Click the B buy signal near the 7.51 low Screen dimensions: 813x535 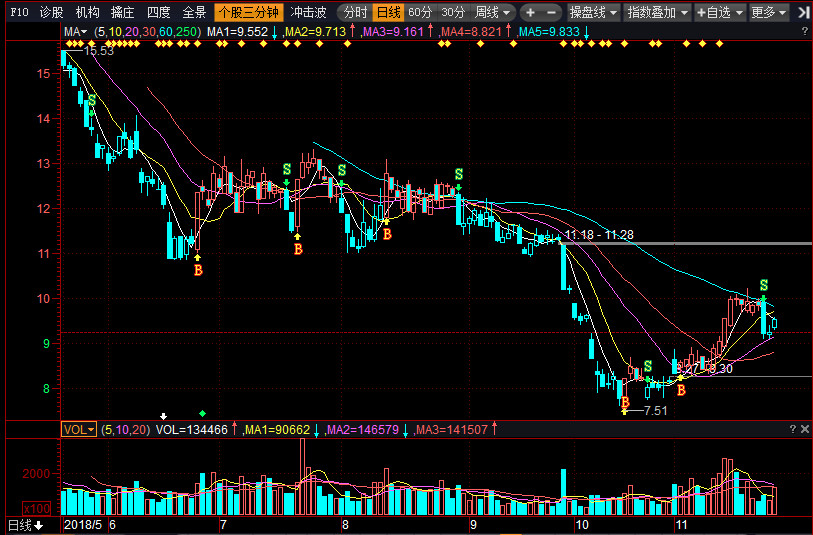pyautogui.click(x=625, y=403)
